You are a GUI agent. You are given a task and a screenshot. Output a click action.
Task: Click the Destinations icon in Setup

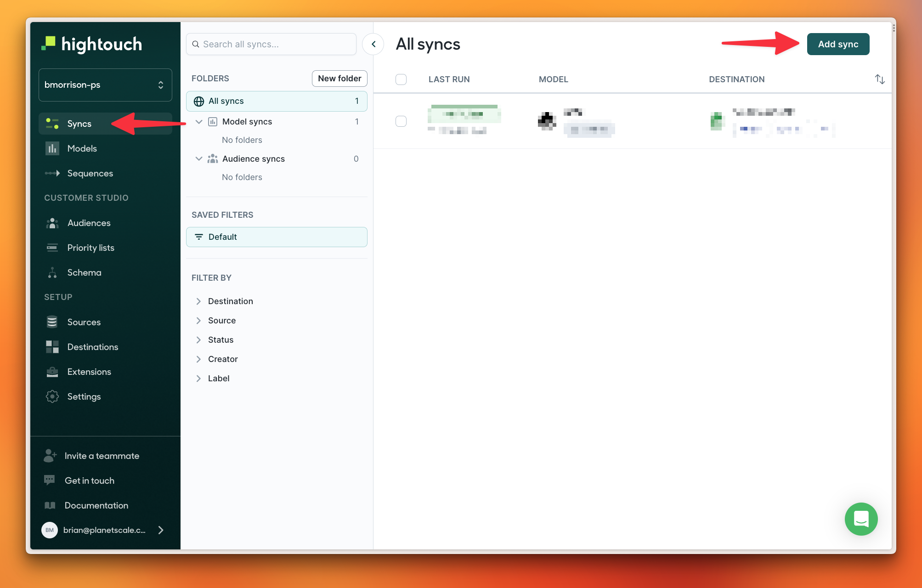pos(54,346)
